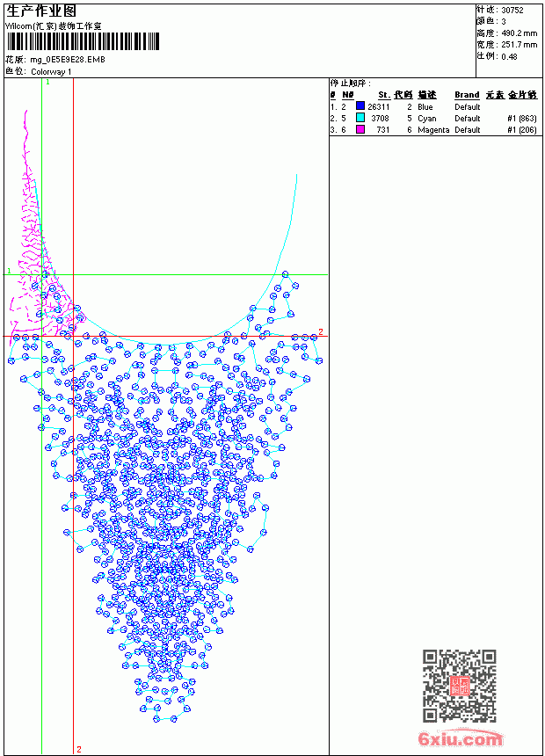This screenshot has width=545, height=756.
Task: Click the green marker 1 at top guide
Action: pyautogui.click(x=47, y=83)
